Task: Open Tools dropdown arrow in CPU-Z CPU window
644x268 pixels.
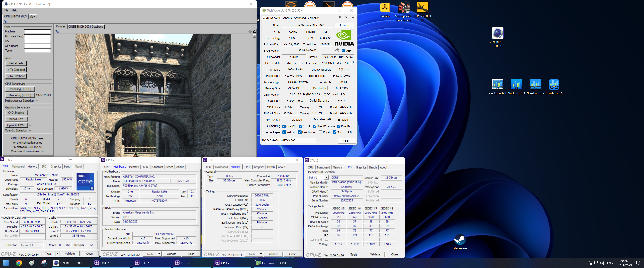Action: (x=58, y=254)
